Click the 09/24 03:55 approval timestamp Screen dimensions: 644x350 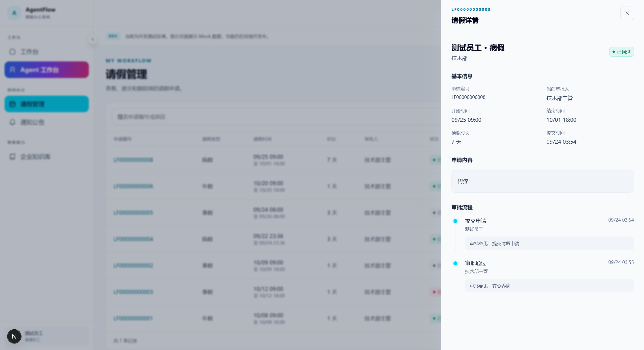[621, 262]
